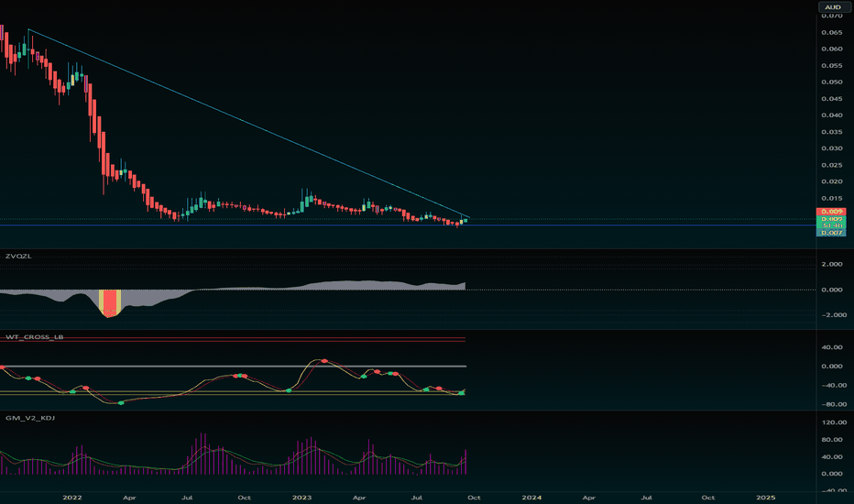Click the 2024 label on time axis
Viewport: 854px width, 504px height.
pos(531,498)
